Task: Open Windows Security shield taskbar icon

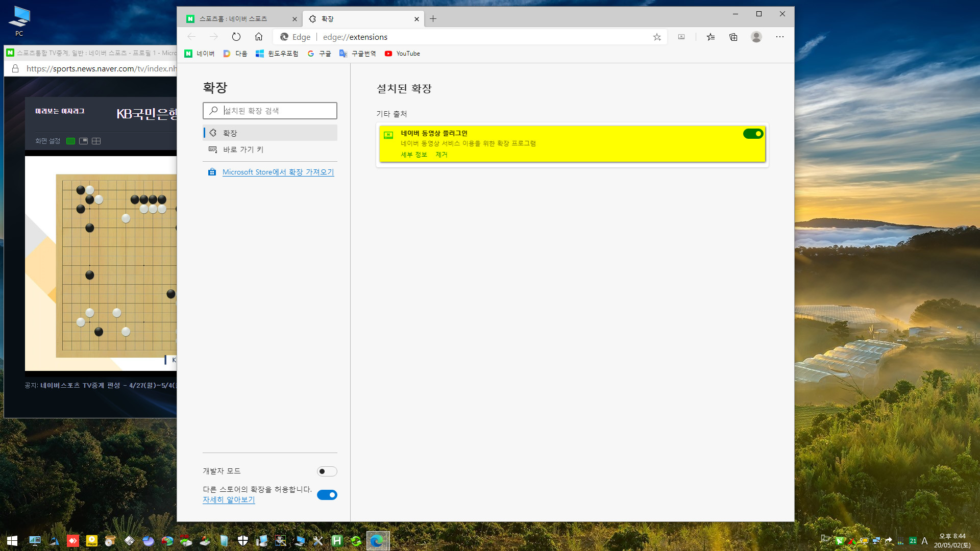Action: (x=243, y=541)
